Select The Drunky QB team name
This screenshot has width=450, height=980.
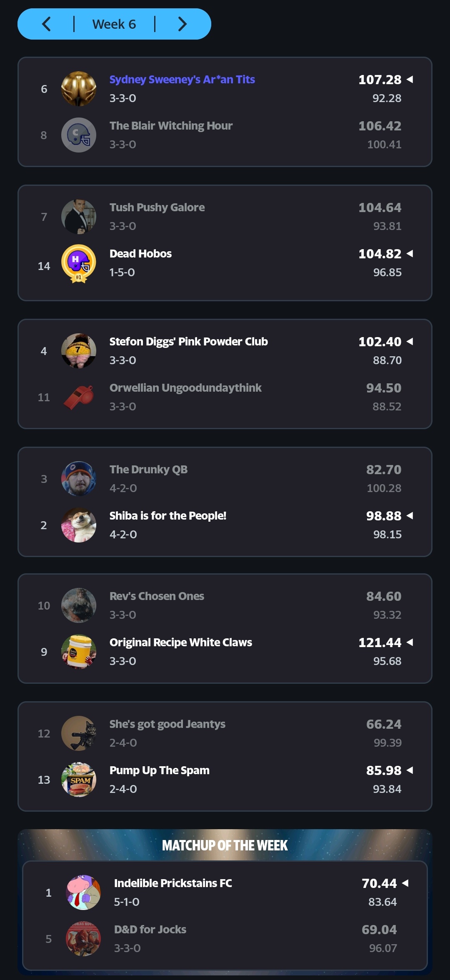[148, 470]
